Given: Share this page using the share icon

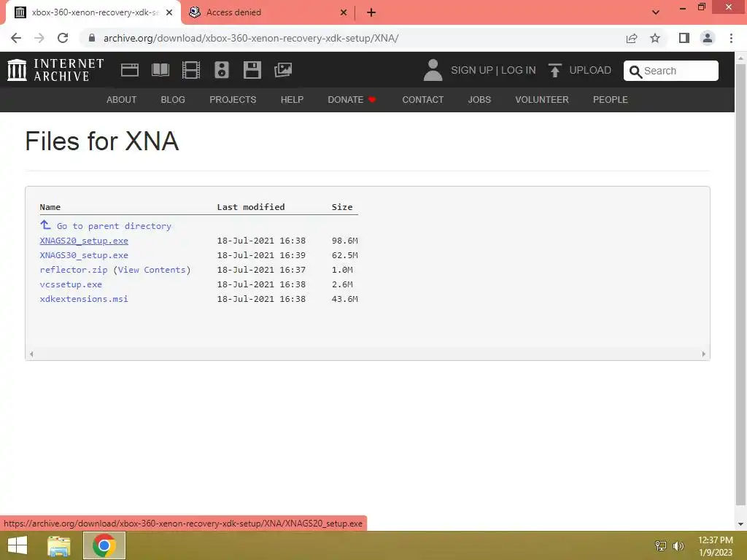Looking at the screenshot, I should tap(632, 38).
